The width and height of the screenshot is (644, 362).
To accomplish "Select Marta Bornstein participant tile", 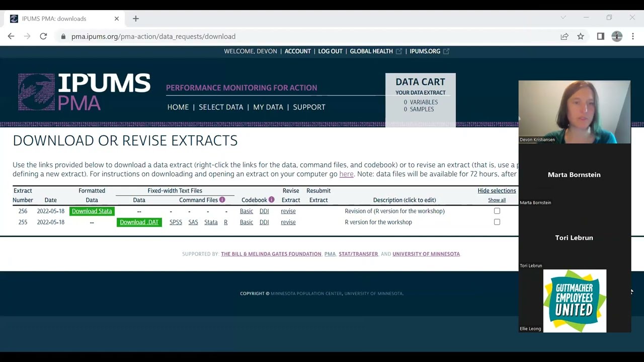I will (x=575, y=175).
